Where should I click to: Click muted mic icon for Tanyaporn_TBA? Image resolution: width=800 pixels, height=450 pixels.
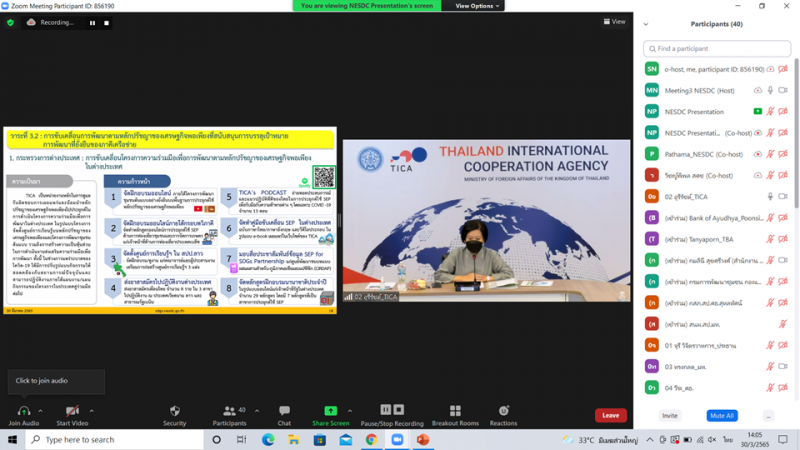pyautogui.click(x=770, y=239)
